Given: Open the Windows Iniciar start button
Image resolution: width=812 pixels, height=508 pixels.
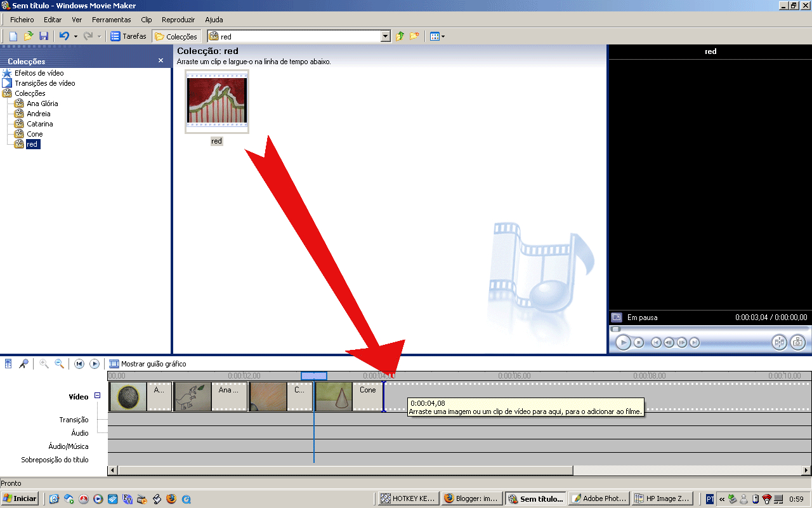Looking at the screenshot, I should coord(20,498).
